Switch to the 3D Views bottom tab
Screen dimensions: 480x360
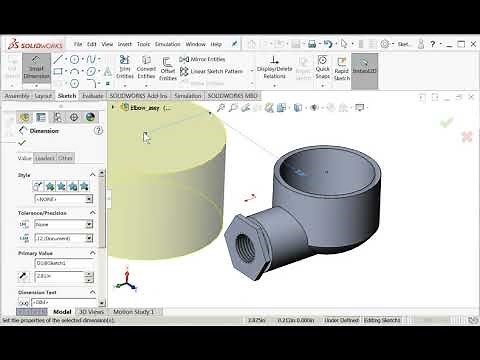click(x=91, y=312)
